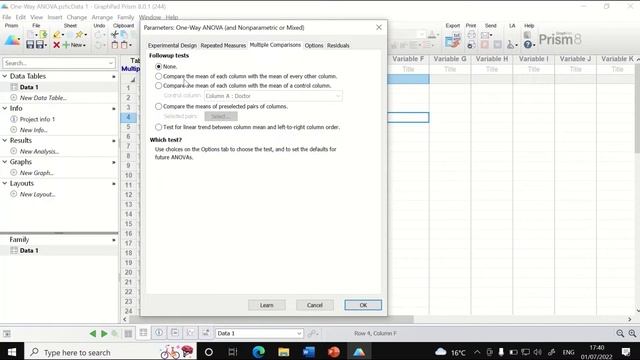640x360 pixels.
Task: Click the Print printer icon
Action: point(471,35)
